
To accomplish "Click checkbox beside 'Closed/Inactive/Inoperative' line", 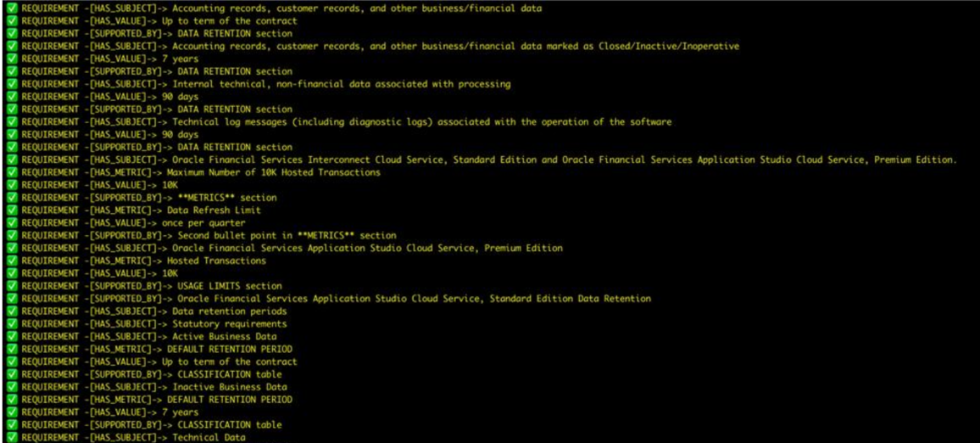I will [x=12, y=46].
